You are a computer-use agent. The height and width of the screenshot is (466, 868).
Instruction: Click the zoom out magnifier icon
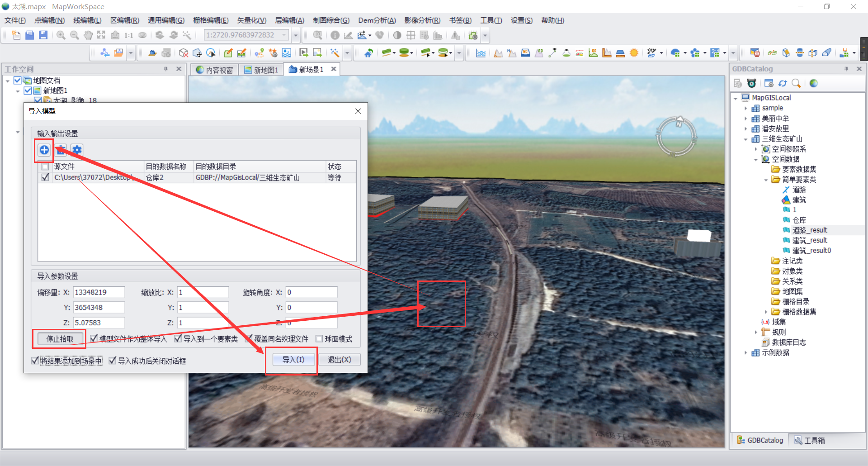coord(75,35)
